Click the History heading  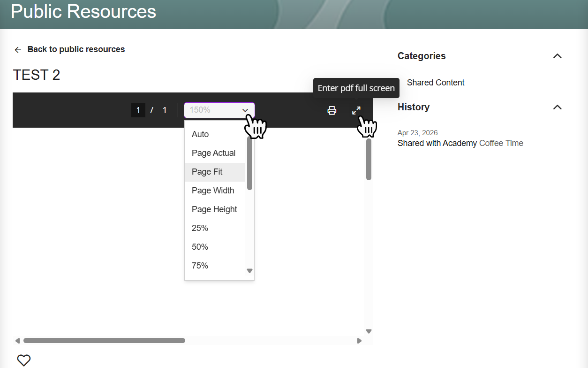[x=414, y=107]
